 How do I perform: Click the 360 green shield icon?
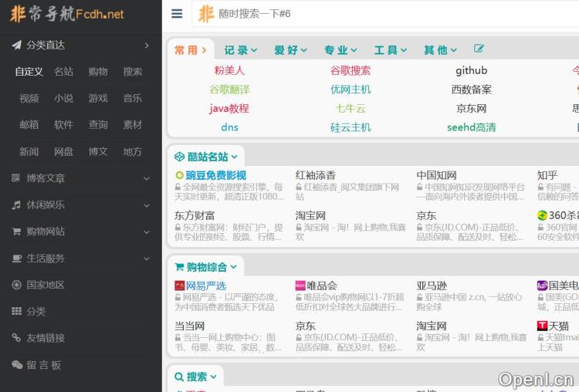coord(542,215)
